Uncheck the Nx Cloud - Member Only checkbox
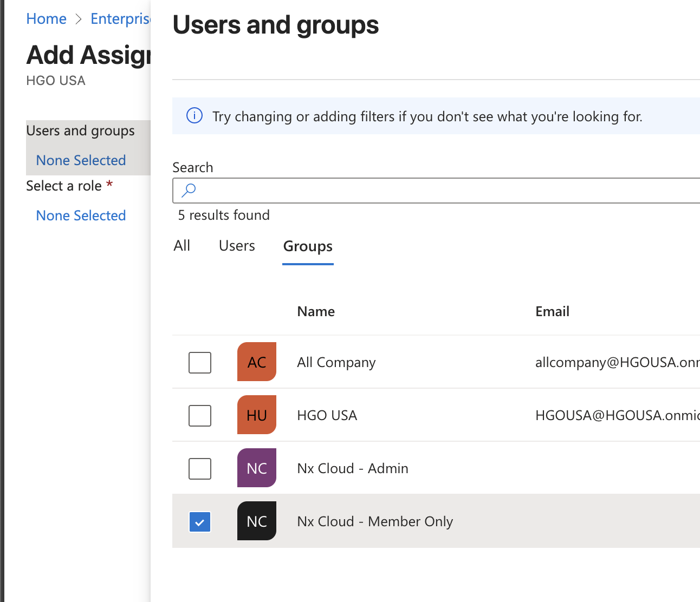This screenshot has width=700, height=602. click(x=200, y=522)
